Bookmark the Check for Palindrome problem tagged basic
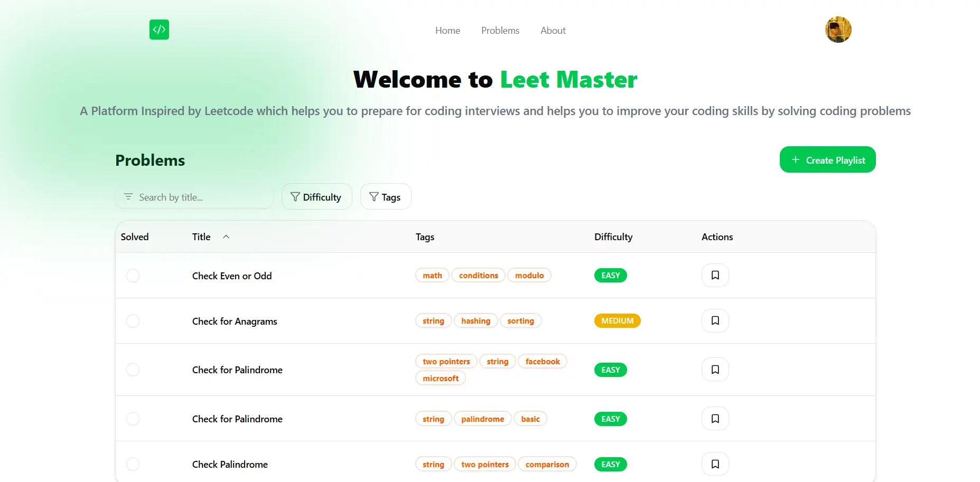Viewport: 980px width, 482px height. [x=715, y=419]
